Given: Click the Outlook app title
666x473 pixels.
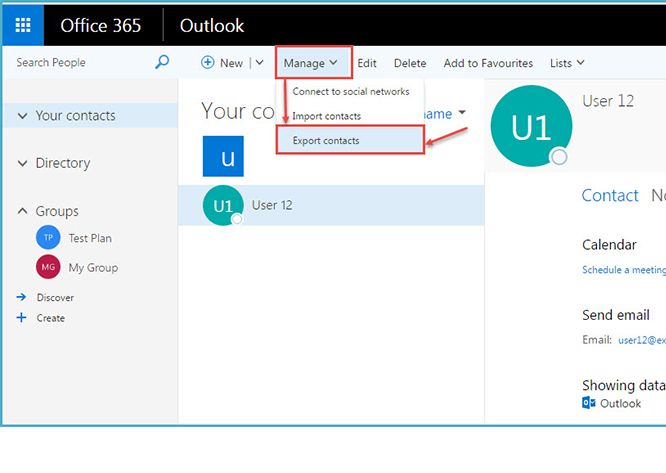Looking at the screenshot, I should [x=212, y=26].
